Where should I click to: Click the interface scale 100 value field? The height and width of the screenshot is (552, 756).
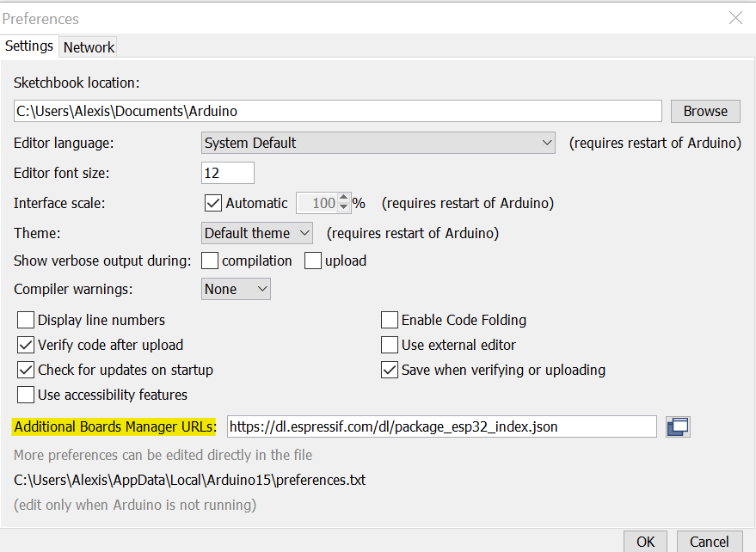pos(317,203)
